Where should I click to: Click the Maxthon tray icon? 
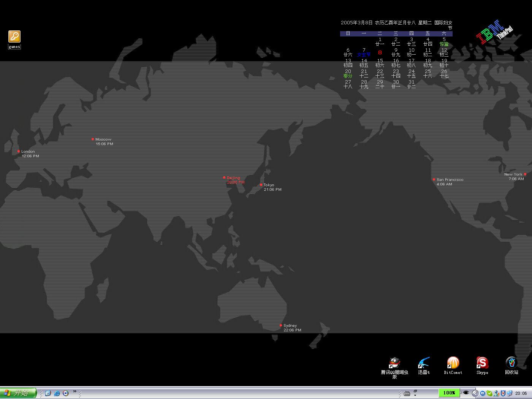coord(483,393)
